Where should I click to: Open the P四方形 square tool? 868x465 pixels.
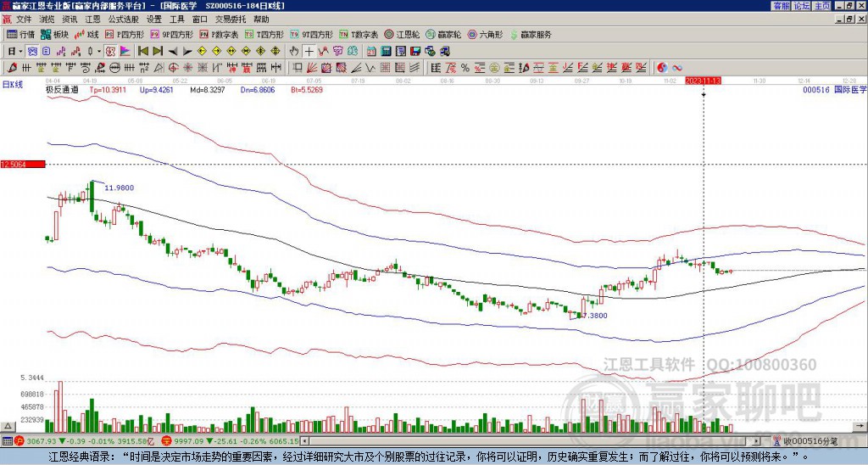click(x=125, y=34)
